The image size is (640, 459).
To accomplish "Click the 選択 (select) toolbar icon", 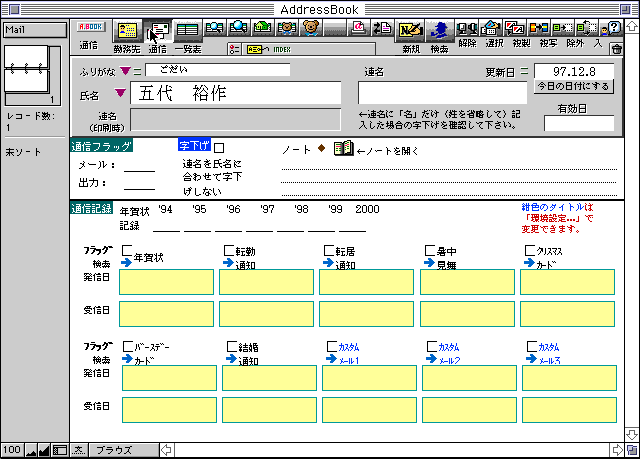I will tap(491, 29).
